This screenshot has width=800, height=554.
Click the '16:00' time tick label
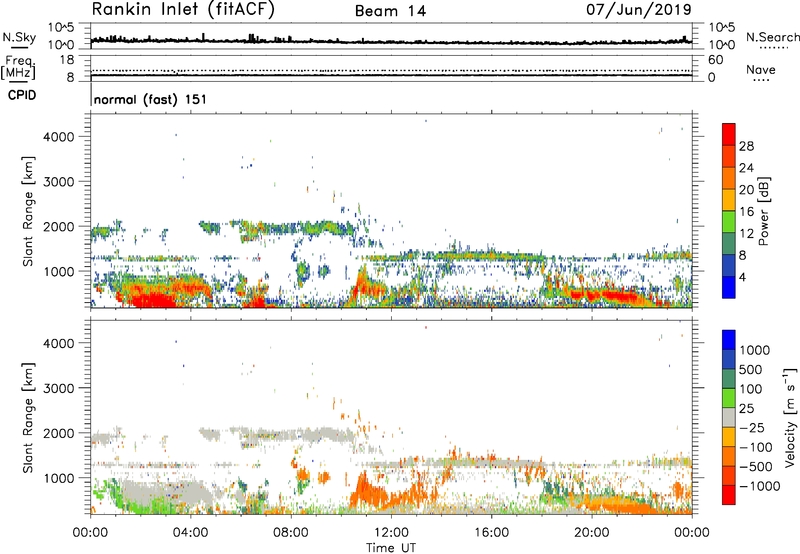tap(491, 533)
